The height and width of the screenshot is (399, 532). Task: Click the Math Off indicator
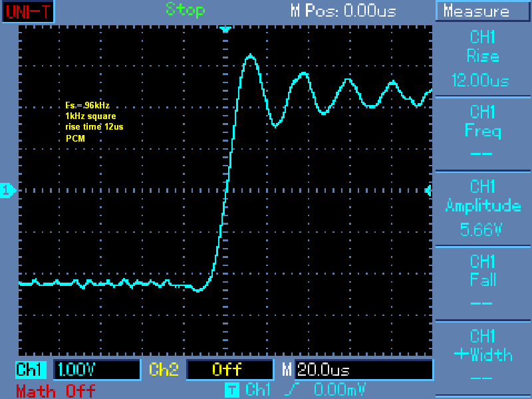pos(56,391)
